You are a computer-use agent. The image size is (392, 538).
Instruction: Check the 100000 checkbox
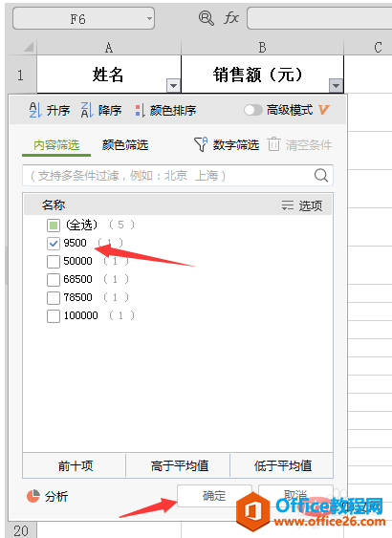pos(54,315)
